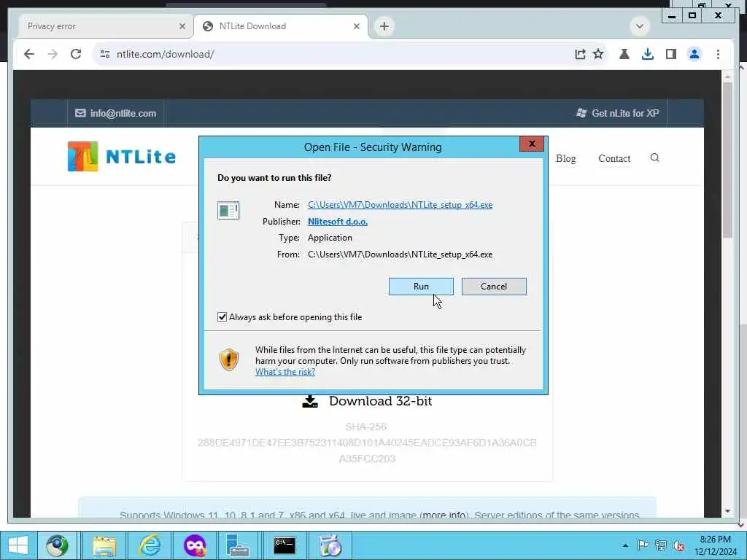Open Chrome Labs flask icon
747x560 pixels.
[x=624, y=54]
